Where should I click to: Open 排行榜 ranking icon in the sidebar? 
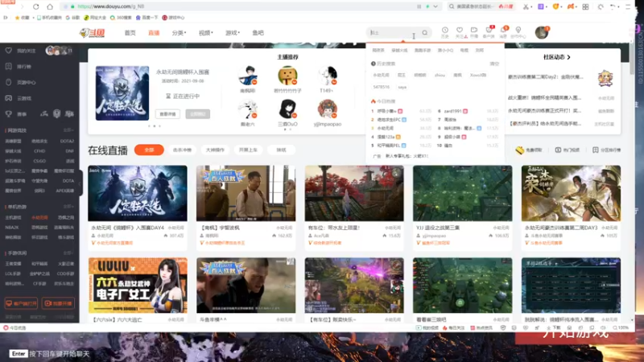[x=9, y=67]
